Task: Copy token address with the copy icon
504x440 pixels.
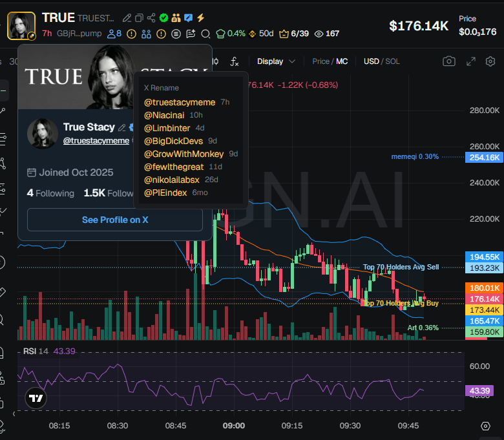Action: point(139,18)
